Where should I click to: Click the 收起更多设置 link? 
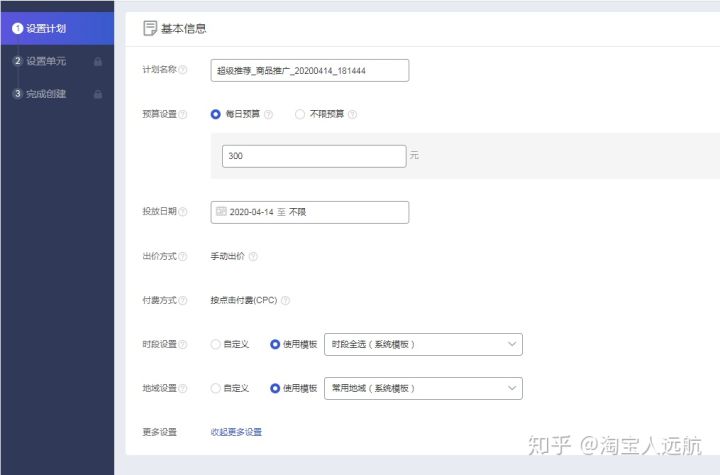tap(236, 432)
